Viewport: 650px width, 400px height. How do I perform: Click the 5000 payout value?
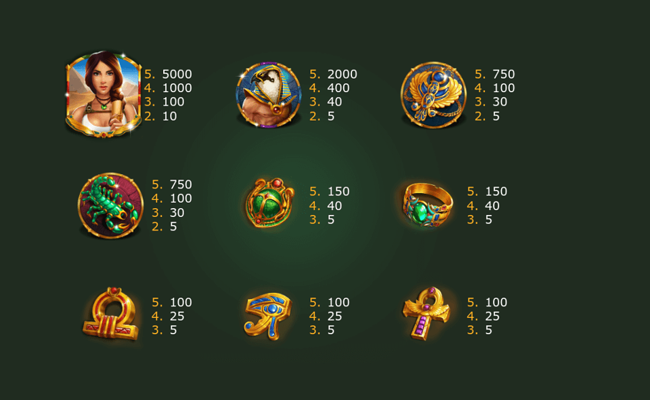tap(177, 74)
